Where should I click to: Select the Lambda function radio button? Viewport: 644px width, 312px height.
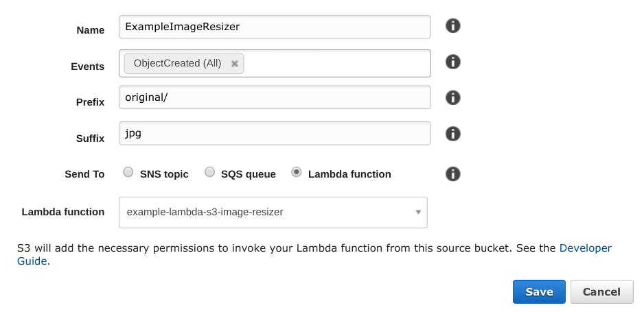pos(297,173)
